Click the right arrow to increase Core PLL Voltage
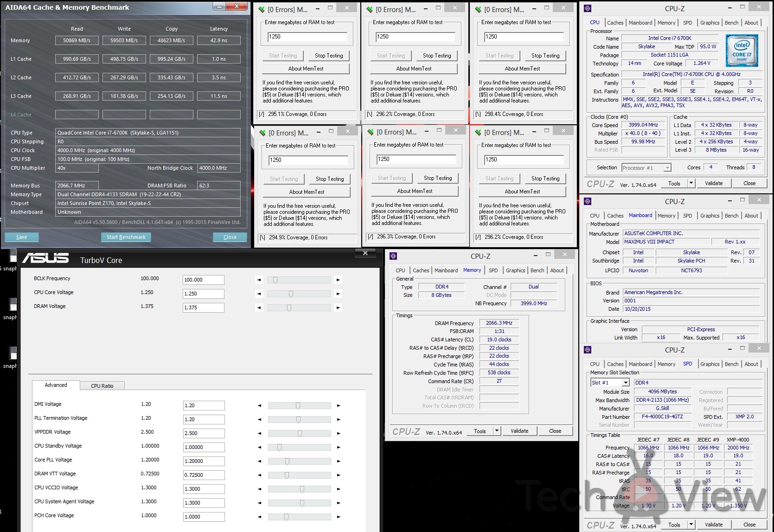Screen dimensions: 774x532 point(339,461)
